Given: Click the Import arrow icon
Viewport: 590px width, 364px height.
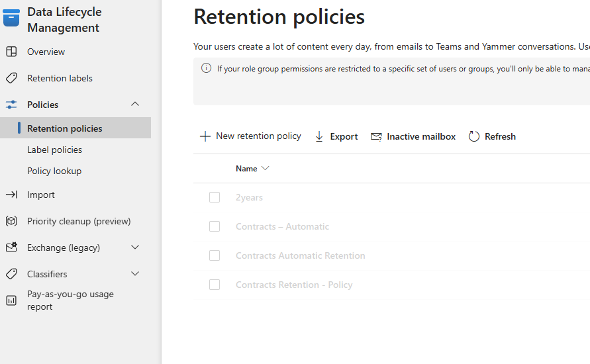Looking at the screenshot, I should coord(11,195).
